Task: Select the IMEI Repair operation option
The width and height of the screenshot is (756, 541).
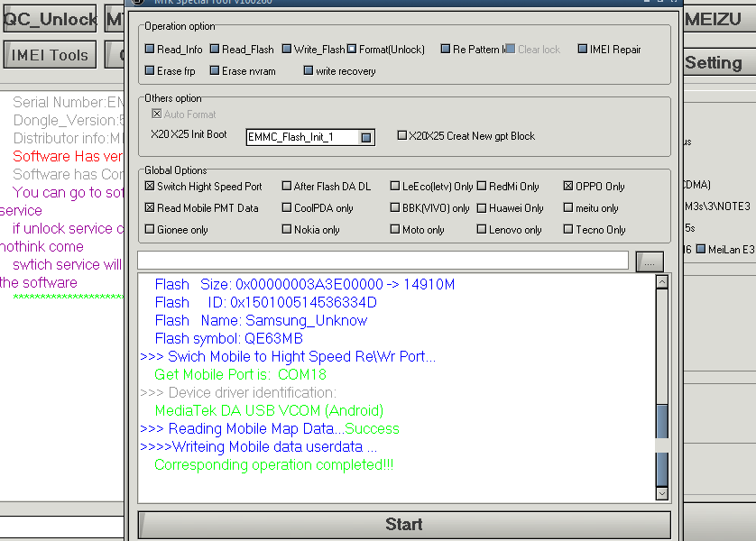Action: tap(610, 49)
